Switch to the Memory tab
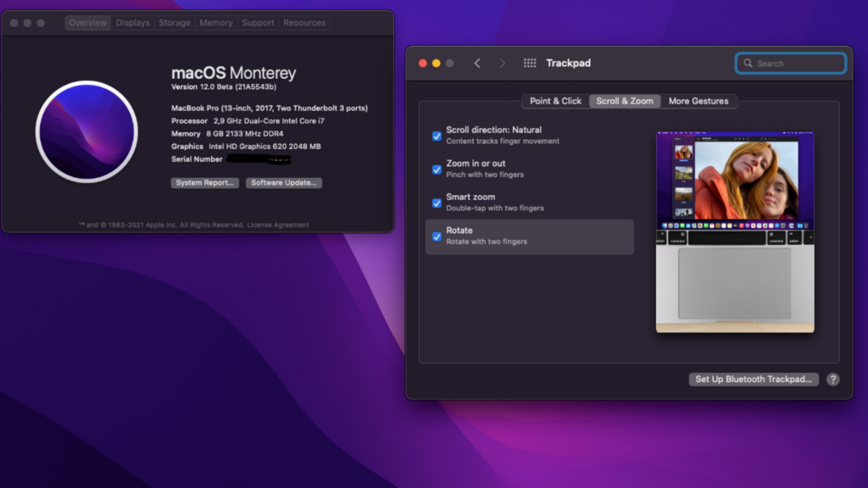 (x=216, y=23)
